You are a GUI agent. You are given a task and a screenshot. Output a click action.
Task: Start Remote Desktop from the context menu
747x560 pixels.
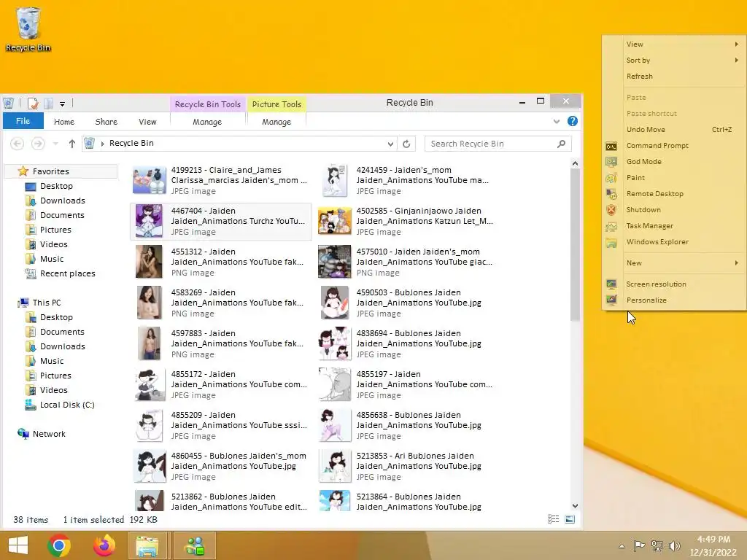point(654,194)
